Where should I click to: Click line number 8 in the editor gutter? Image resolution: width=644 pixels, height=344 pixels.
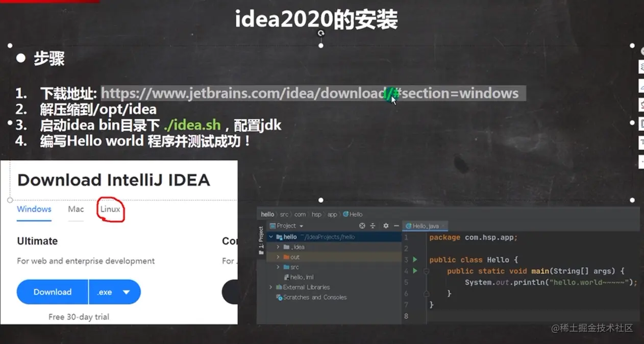406,316
